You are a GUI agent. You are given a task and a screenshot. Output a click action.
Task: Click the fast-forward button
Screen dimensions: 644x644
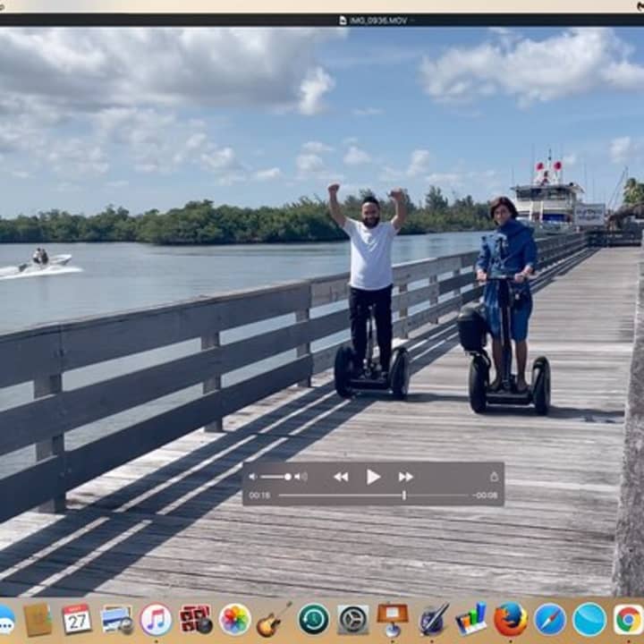click(405, 477)
